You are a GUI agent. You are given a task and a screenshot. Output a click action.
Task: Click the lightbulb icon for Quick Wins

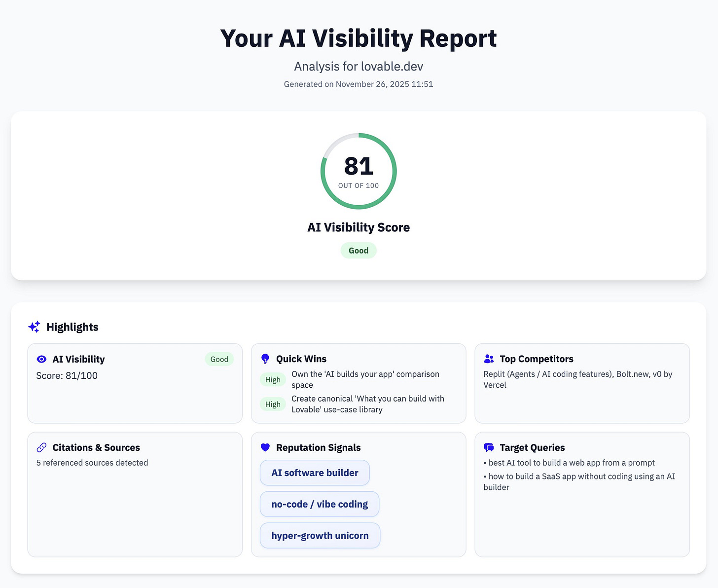pyautogui.click(x=265, y=359)
